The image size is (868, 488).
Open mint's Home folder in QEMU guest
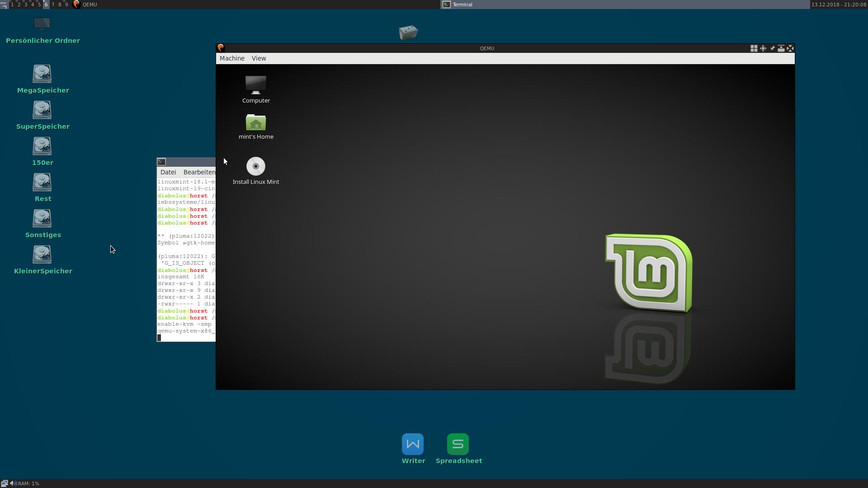[x=256, y=122]
